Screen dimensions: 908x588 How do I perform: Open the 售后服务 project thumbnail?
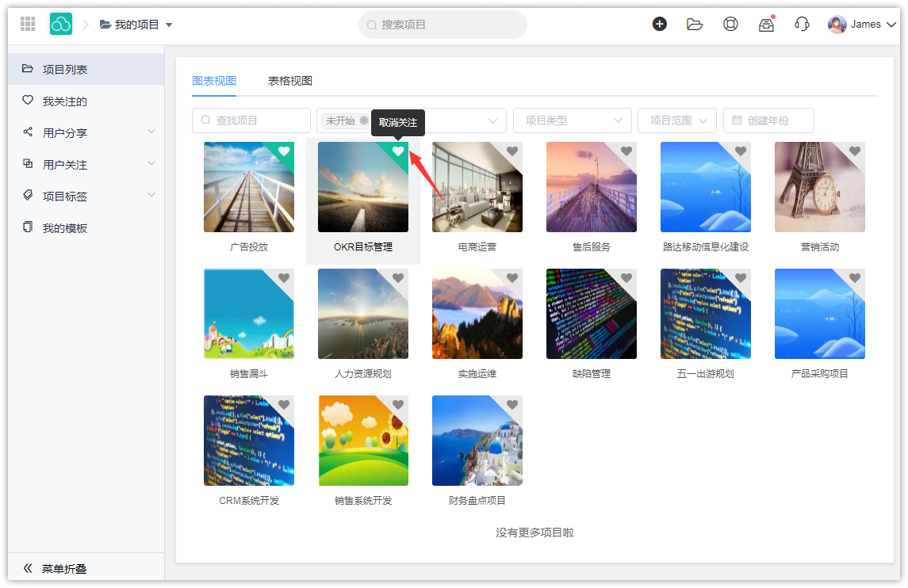[592, 187]
